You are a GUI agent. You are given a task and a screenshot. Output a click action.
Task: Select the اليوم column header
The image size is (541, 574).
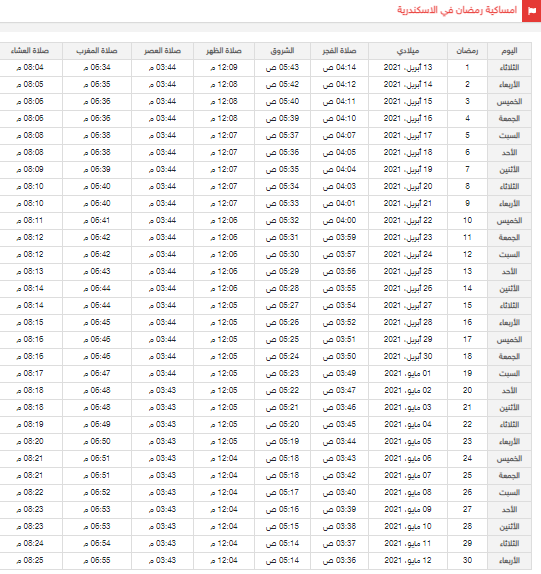[x=509, y=51]
